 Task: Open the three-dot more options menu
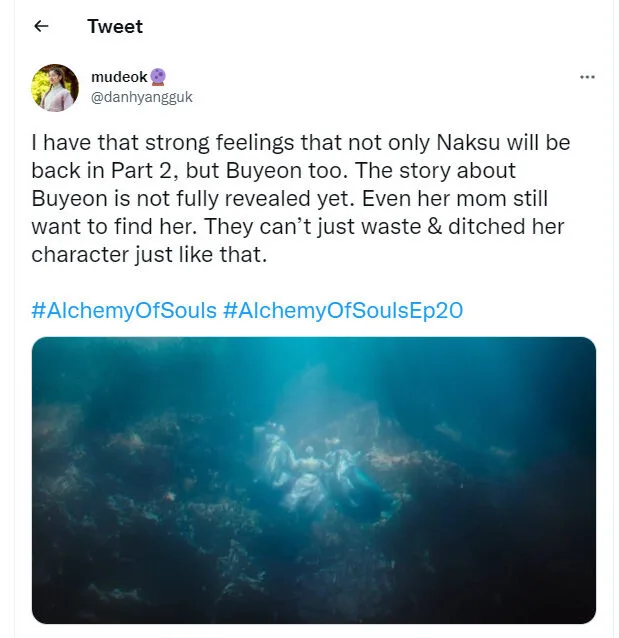click(x=587, y=77)
